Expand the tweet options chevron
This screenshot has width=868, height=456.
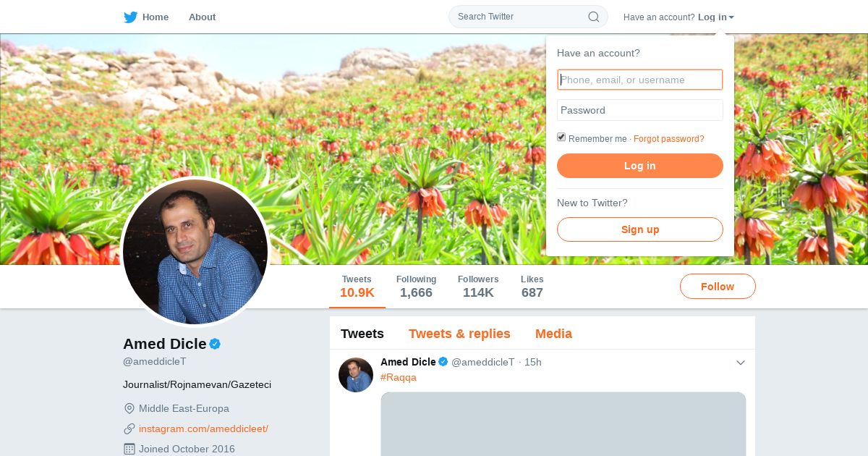pyautogui.click(x=740, y=363)
